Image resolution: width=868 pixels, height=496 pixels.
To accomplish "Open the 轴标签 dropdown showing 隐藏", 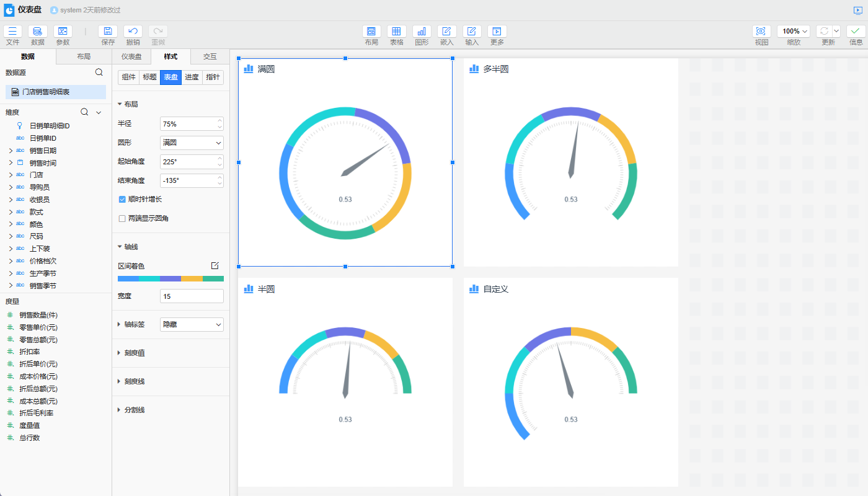I will pos(192,324).
